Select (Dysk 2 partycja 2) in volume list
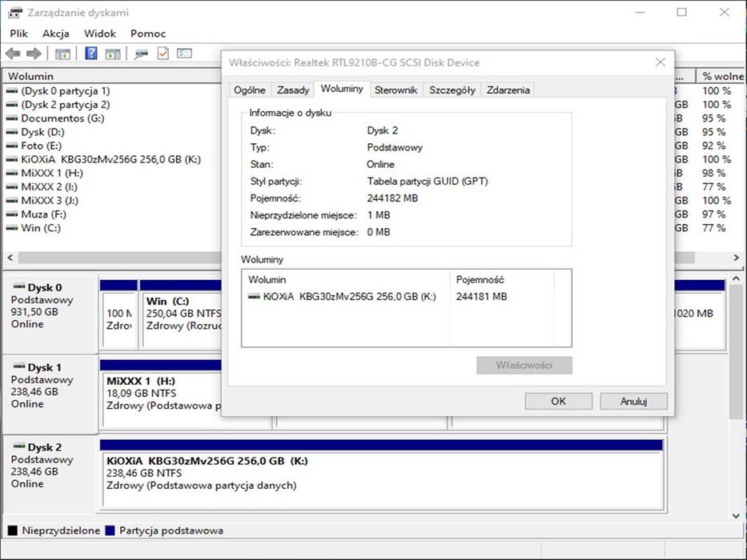The width and height of the screenshot is (747, 560). coord(66,105)
